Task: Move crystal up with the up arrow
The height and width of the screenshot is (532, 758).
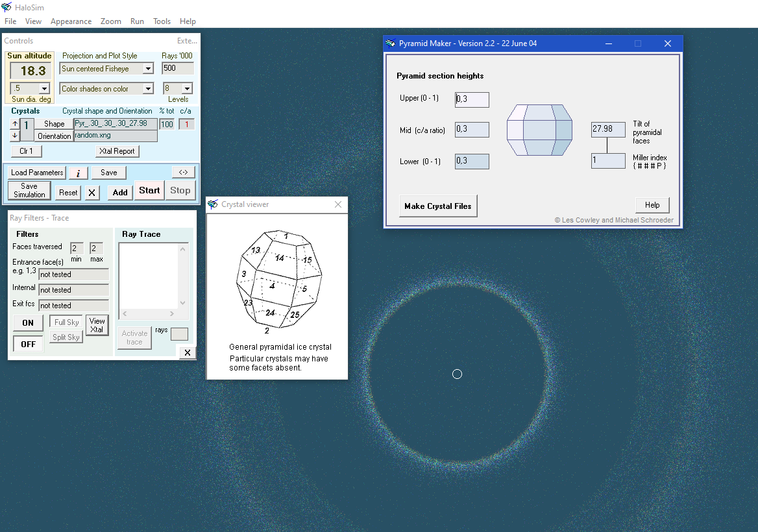Action: click(15, 124)
